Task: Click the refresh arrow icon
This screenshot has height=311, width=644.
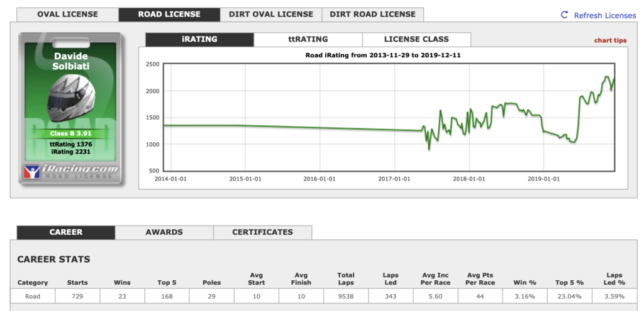Action: point(564,15)
